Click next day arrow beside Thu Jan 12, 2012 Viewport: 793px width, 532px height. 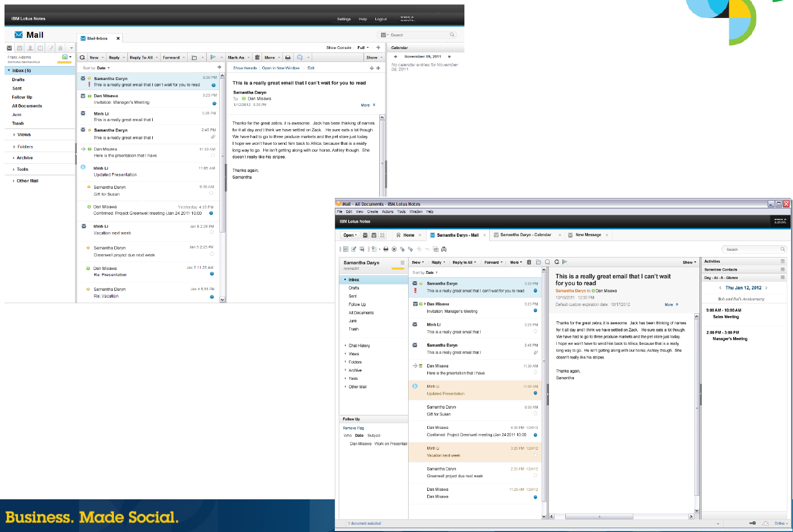(767, 288)
